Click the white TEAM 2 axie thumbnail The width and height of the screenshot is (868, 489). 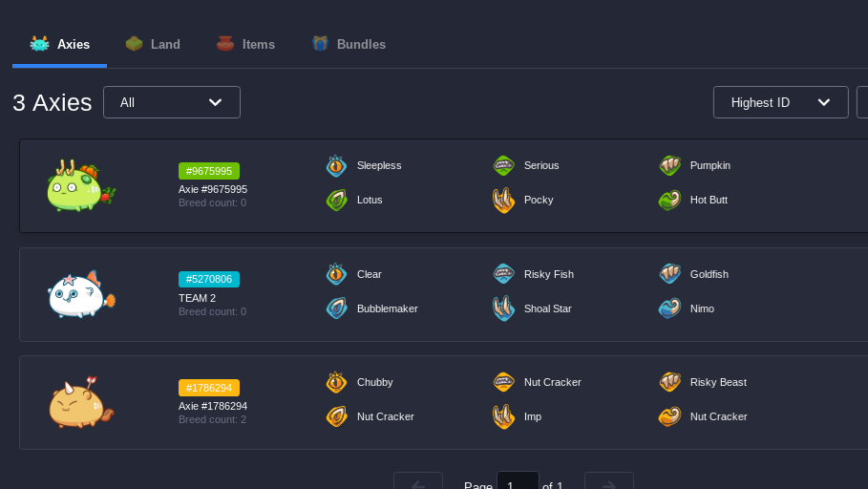tap(81, 294)
